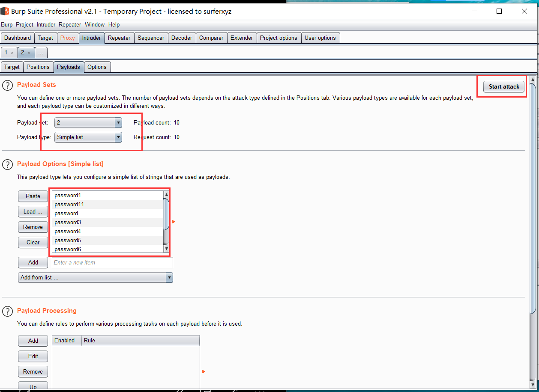The width and height of the screenshot is (539, 392).
Task: Select password4 in the payload list
Action: 108,232
